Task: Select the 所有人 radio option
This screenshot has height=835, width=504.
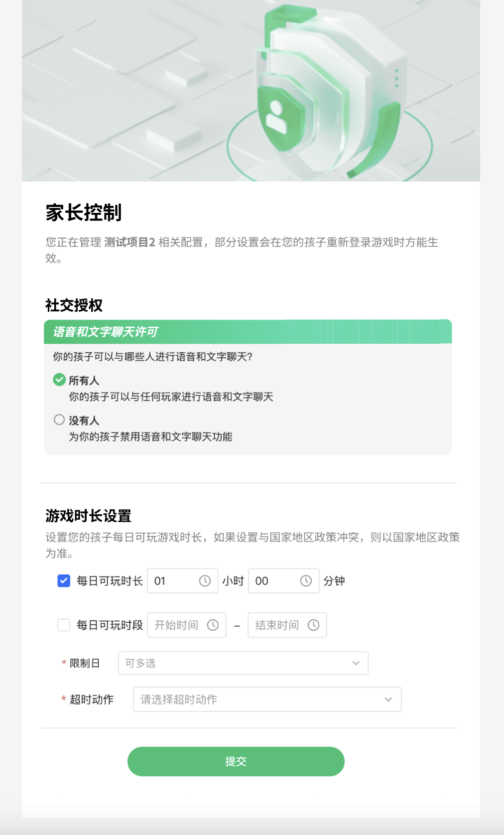Action: [x=59, y=380]
